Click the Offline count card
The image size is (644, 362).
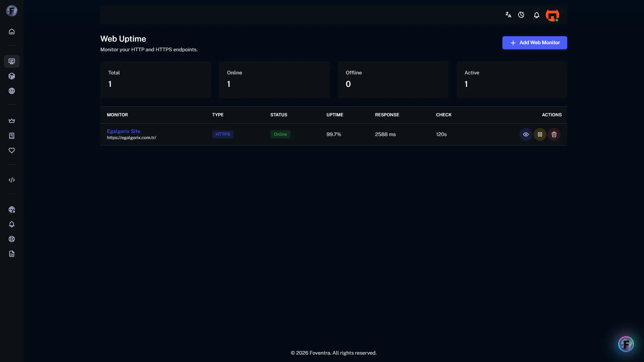pos(393,80)
